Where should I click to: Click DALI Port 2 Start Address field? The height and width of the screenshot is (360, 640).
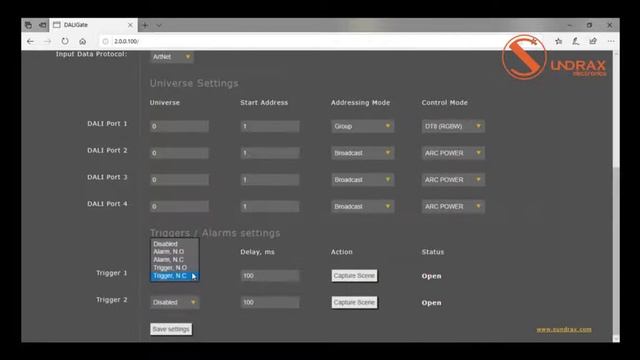270,153
